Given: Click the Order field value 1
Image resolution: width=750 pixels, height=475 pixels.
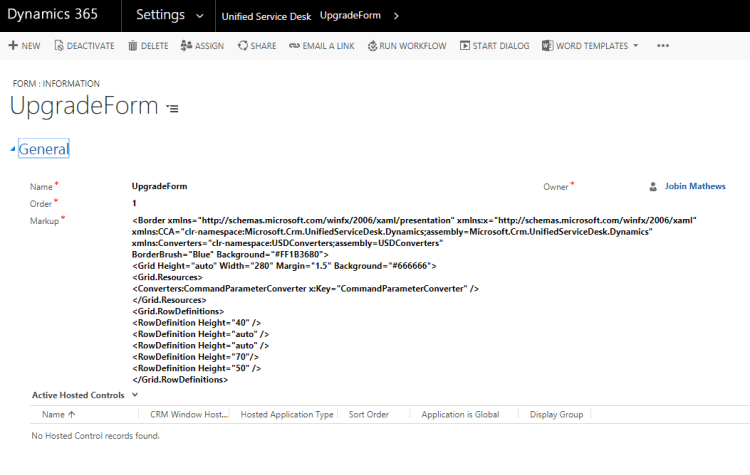Looking at the screenshot, I should point(134,203).
